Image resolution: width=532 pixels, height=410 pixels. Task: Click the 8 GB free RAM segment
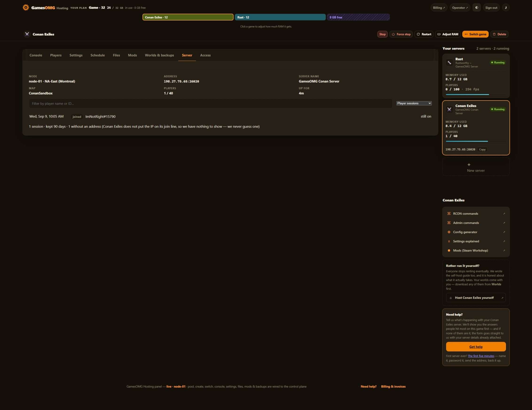click(358, 17)
